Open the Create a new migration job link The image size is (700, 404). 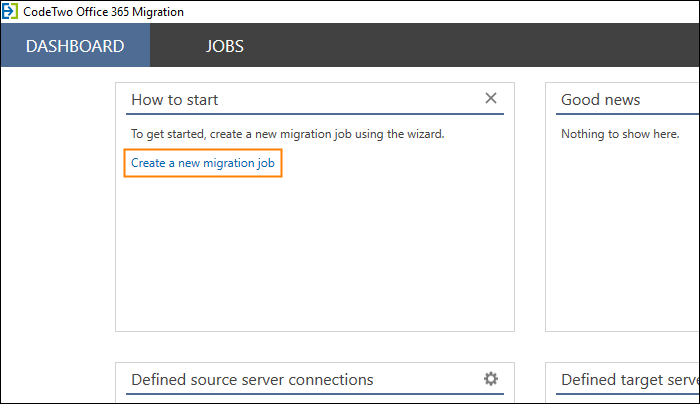[x=203, y=163]
